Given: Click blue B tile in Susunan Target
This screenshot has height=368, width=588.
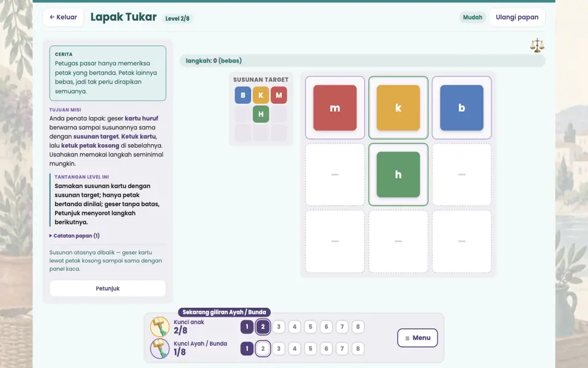Looking at the screenshot, I should [x=243, y=95].
